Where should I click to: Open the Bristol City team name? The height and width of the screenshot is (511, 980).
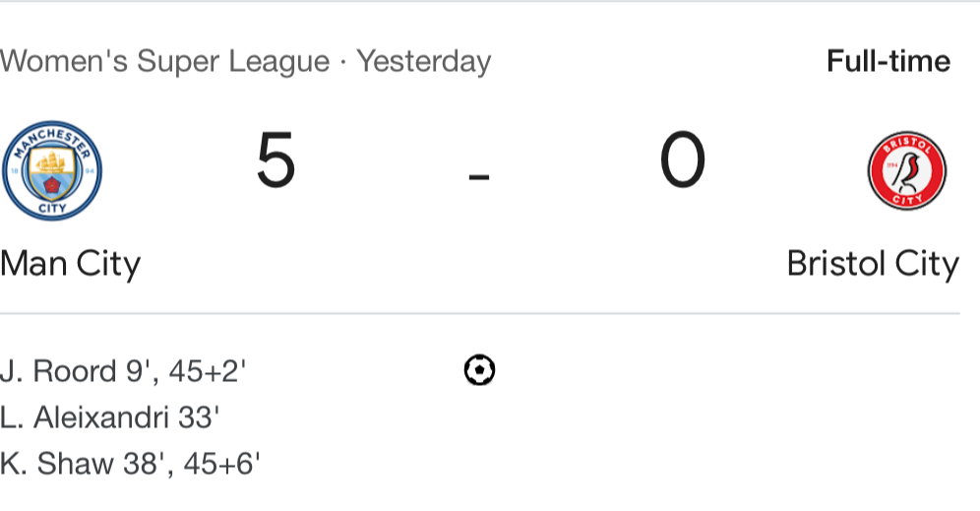[x=873, y=264]
